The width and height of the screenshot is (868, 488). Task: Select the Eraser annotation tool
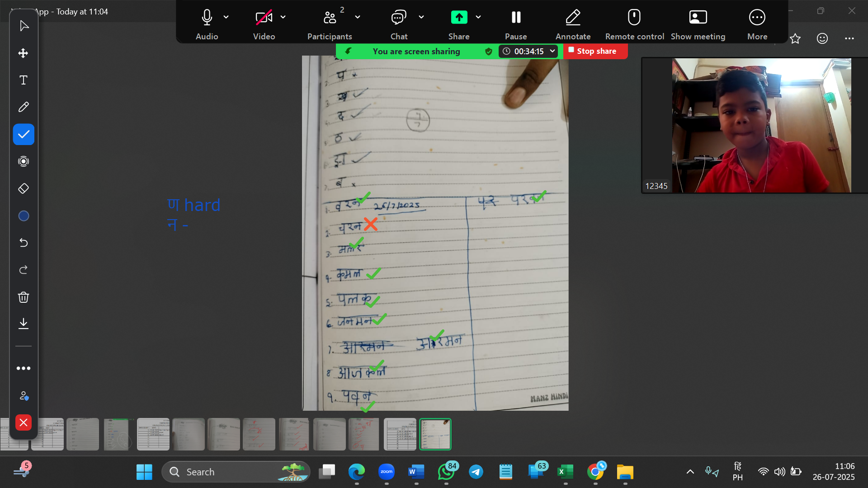[x=24, y=188]
